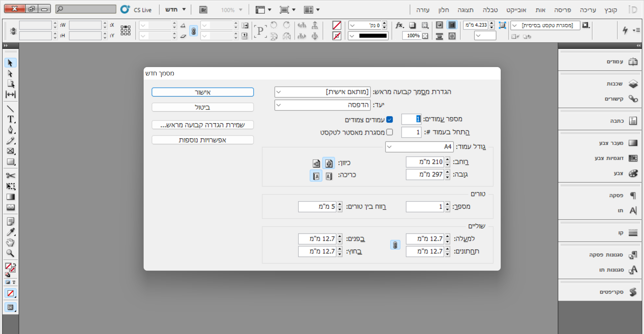Click apply none color button in toolbox
The height and width of the screenshot is (334, 644).
pyautogui.click(x=11, y=293)
